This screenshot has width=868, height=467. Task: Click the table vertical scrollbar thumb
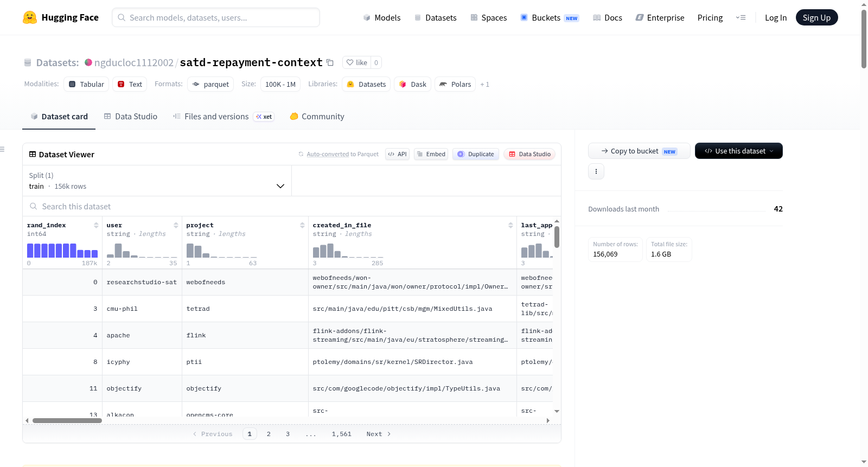point(557,236)
